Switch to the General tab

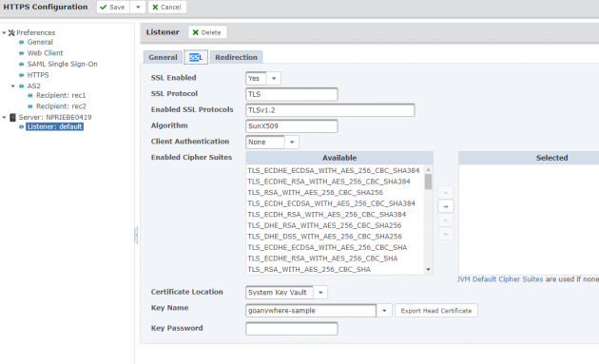163,57
